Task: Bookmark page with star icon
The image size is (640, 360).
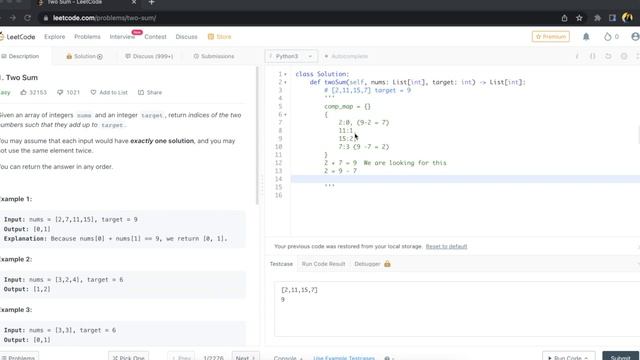Action: (x=579, y=18)
